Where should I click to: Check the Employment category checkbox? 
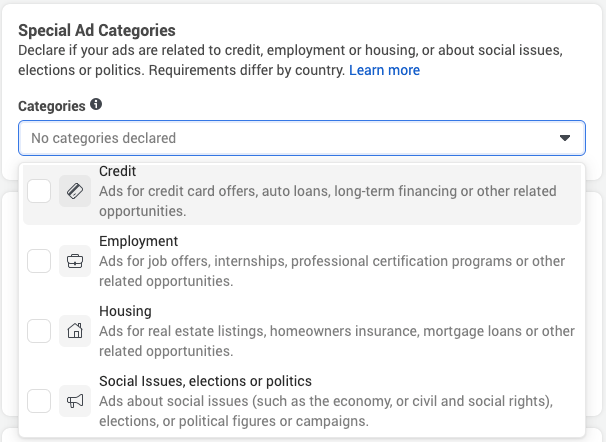tap(39, 261)
